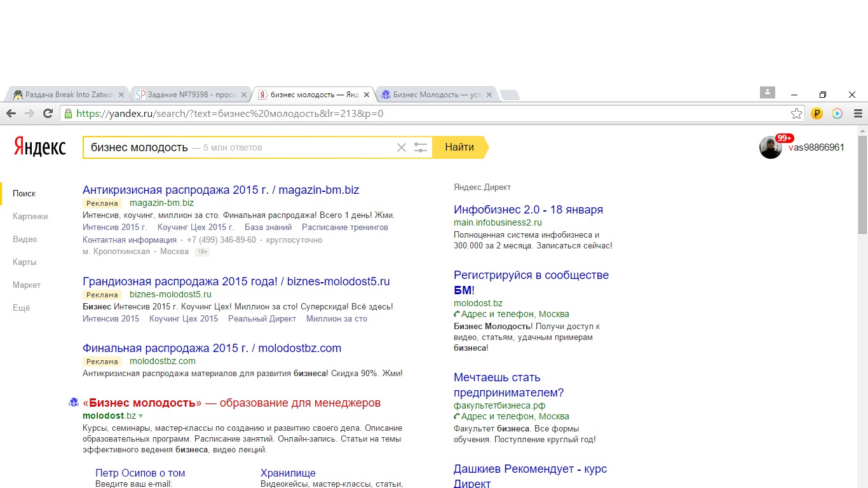Image resolution: width=868 pixels, height=488 pixels.
Task: Select the Маркет search category
Action: [27, 285]
